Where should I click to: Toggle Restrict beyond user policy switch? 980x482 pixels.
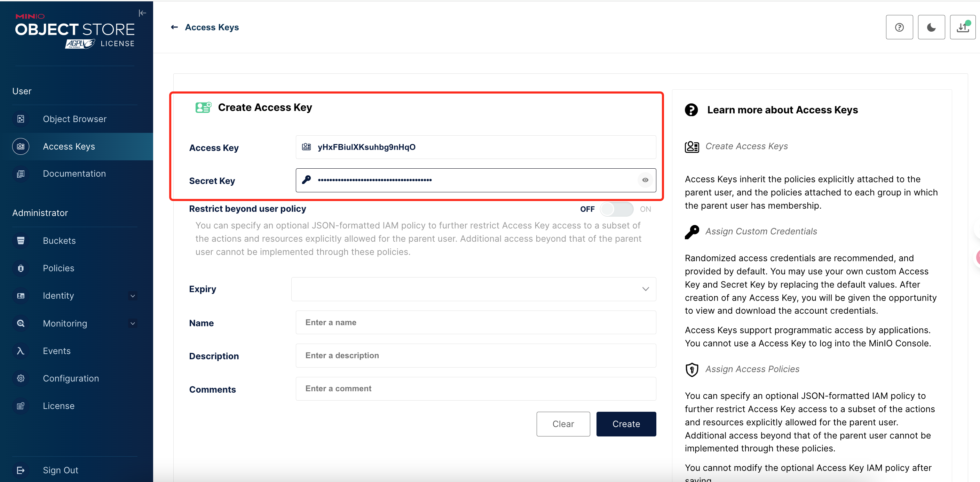[x=616, y=209]
